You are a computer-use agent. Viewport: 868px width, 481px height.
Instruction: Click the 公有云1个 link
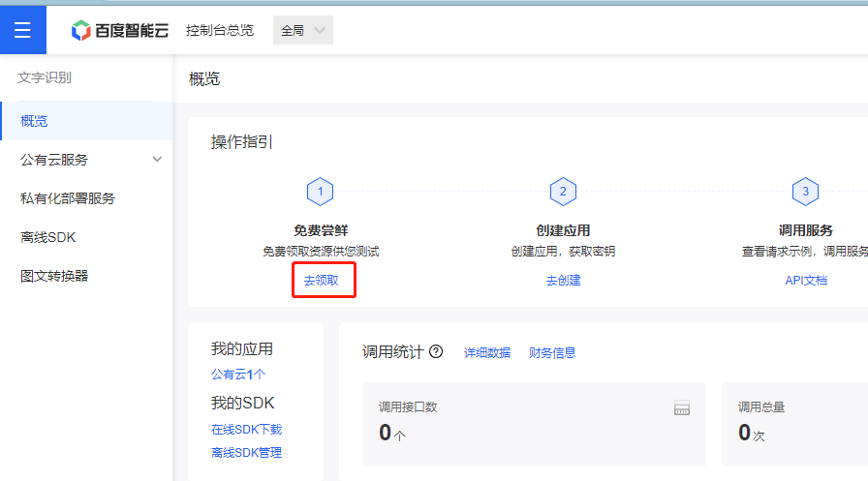coord(238,375)
